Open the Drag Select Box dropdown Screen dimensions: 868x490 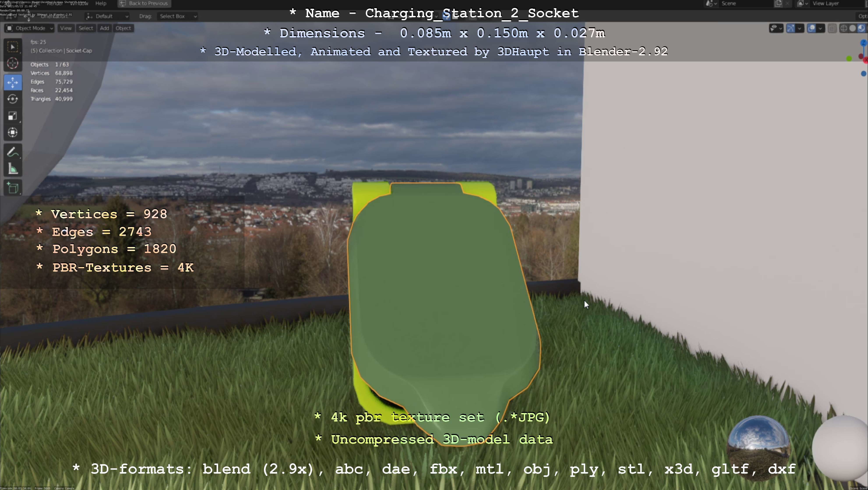coord(177,16)
